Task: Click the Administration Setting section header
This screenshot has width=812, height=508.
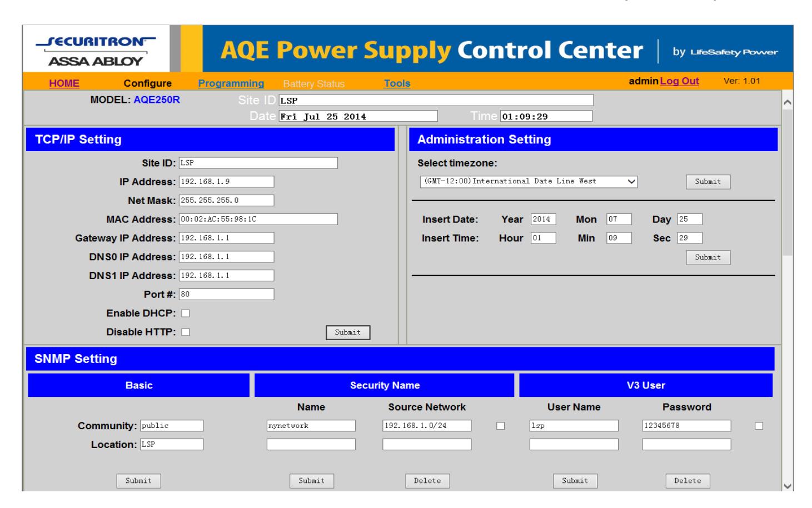Action: (594, 140)
